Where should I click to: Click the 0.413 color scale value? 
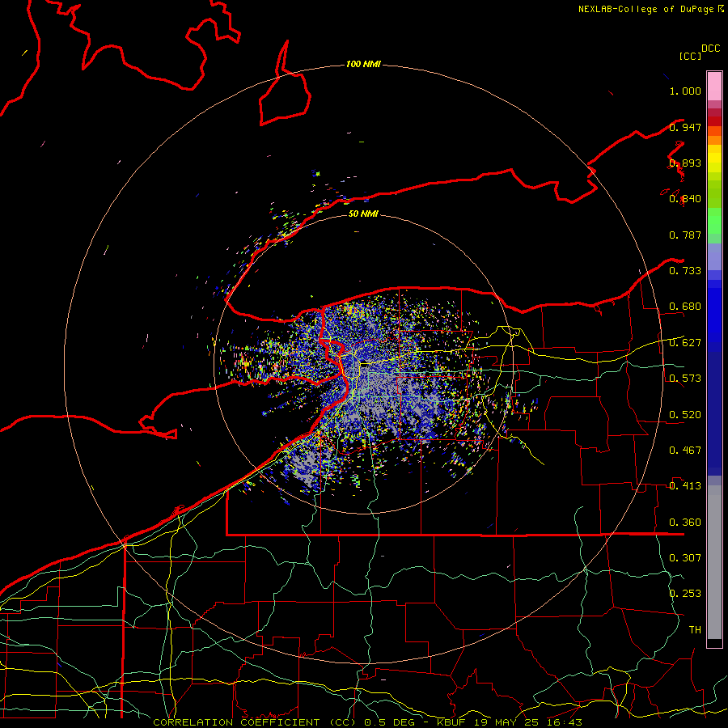click(685, 485)
